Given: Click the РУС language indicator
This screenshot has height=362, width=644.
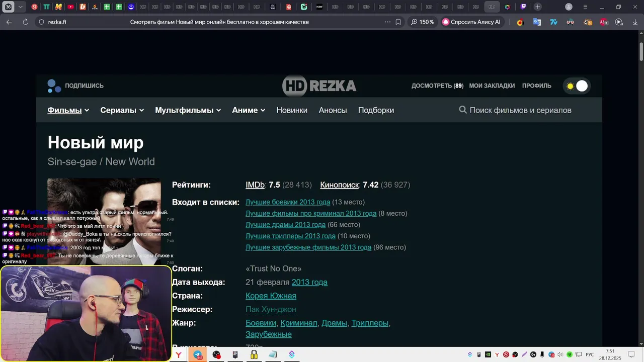Looking at the screenshot, I should click(590, 355).
